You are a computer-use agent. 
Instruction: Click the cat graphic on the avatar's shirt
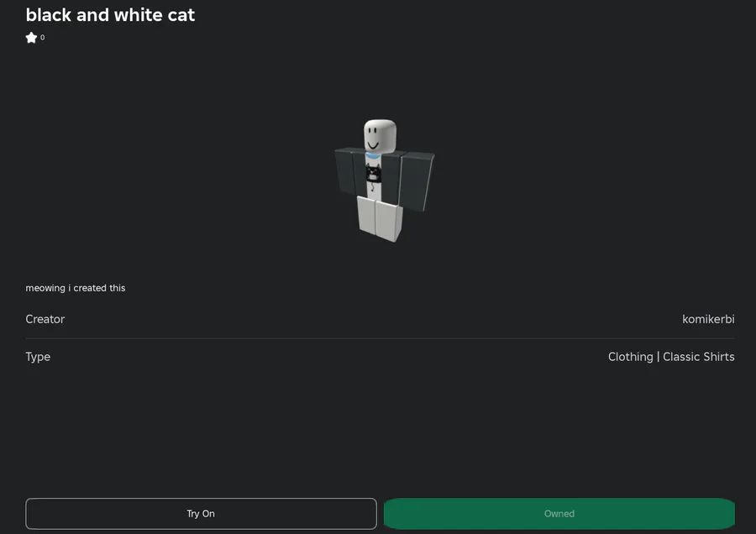[373, 173]
